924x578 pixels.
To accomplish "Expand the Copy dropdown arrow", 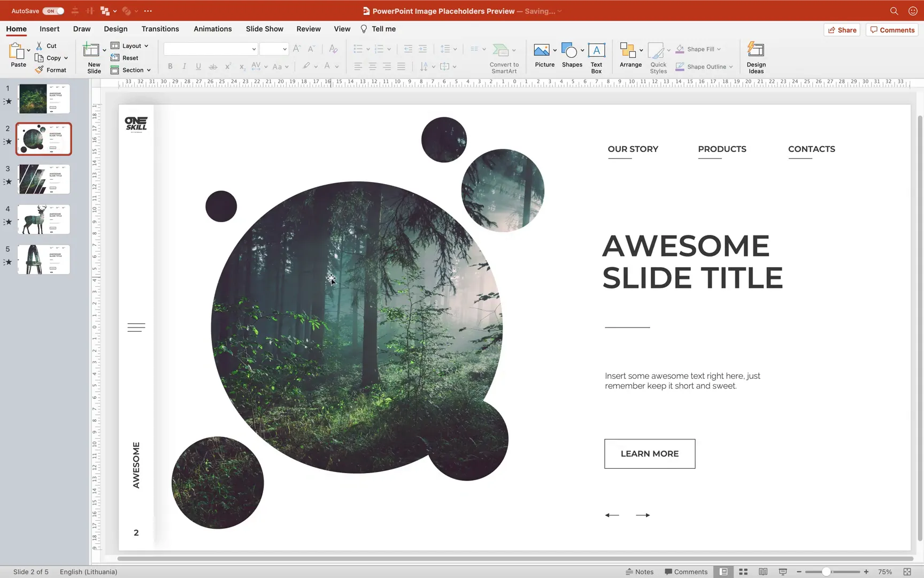I will [66, 58].
